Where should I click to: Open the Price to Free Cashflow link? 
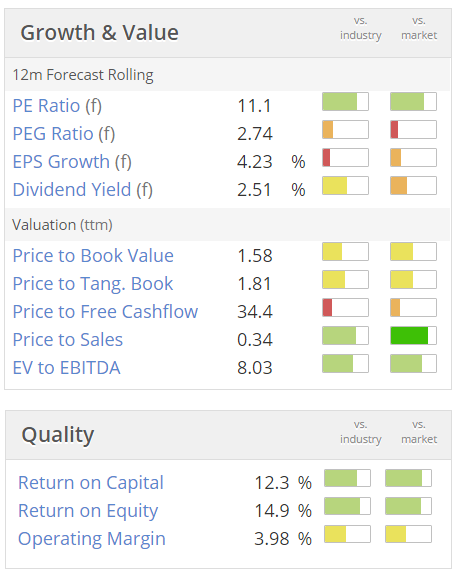[x=105, y=312]
